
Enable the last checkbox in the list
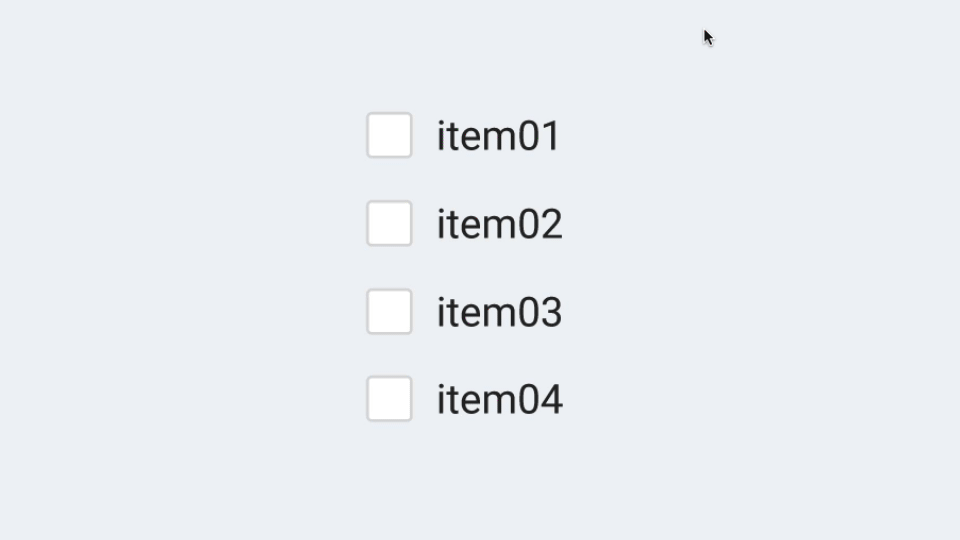[x=389, y=399]
